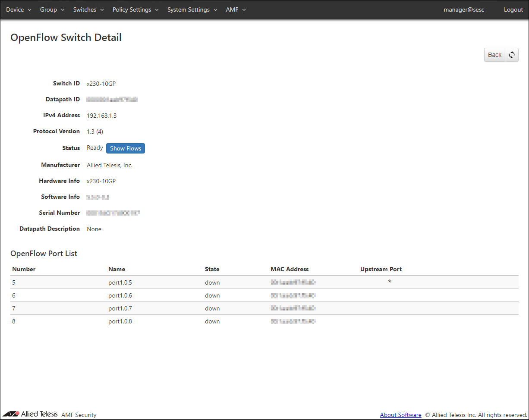The width and height of the screenshot is (529, 420).
Task: Click the port1.0.7 port name
Action: coord(120,308)
